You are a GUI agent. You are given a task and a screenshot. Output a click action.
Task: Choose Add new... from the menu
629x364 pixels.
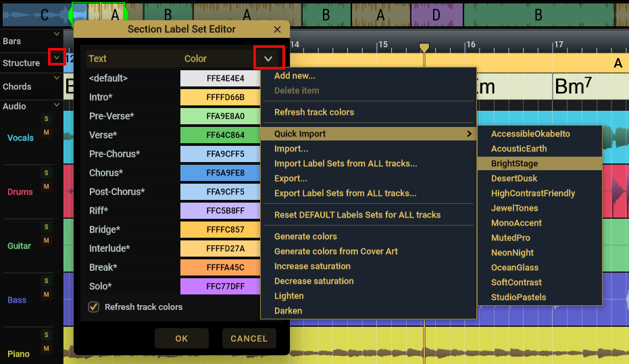point(295,76)
